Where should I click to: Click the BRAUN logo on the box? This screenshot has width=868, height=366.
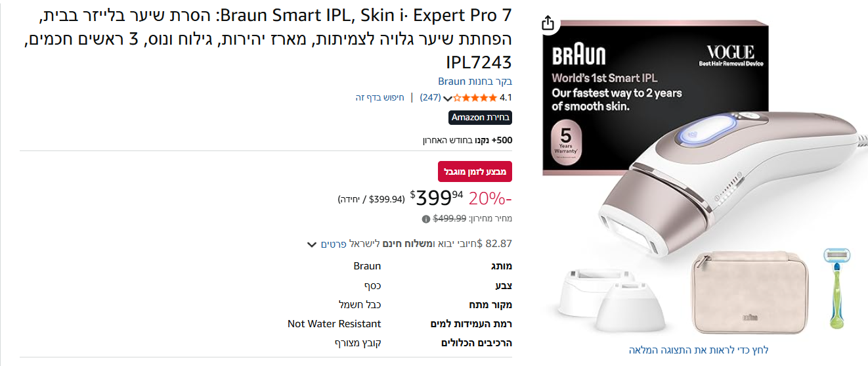click(x=578, y=55)
